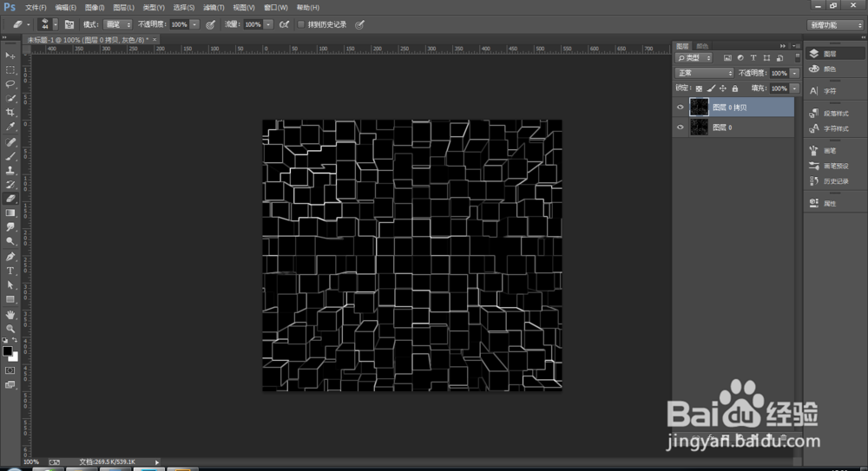This screenshot has width=868, height=471.
Task: Select the Horizontal Type tool
Action: pyautogui.click(x=10, y=271)
